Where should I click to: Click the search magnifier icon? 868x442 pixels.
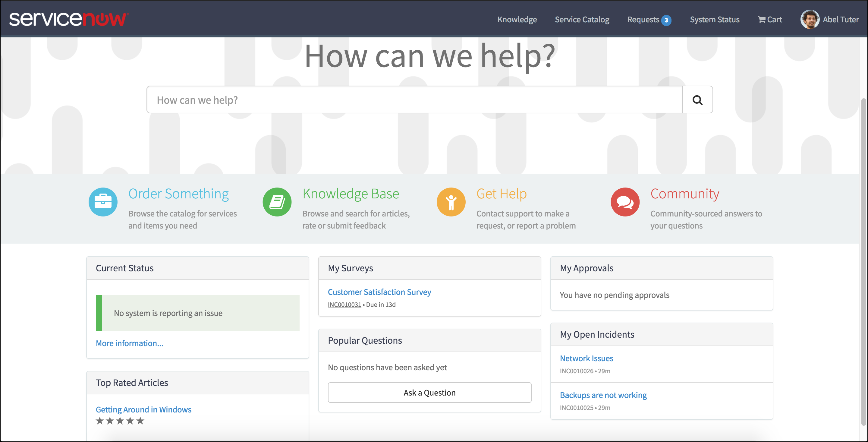point(697,99)
